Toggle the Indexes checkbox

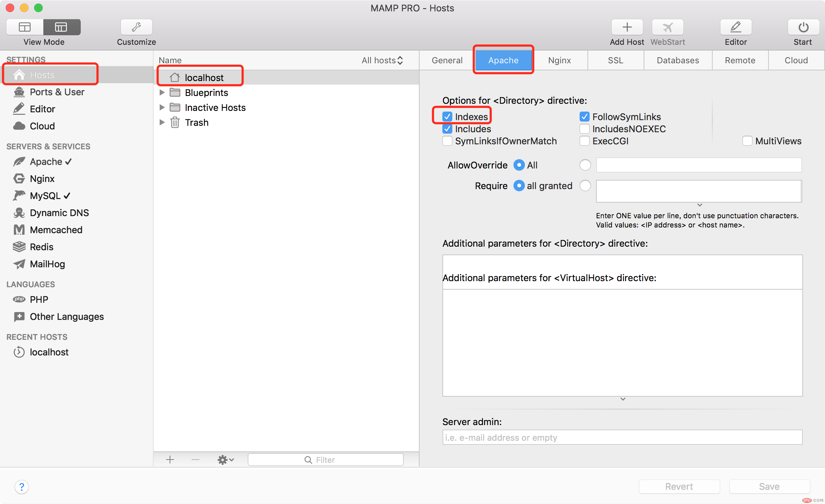click(x=447, y=117)
